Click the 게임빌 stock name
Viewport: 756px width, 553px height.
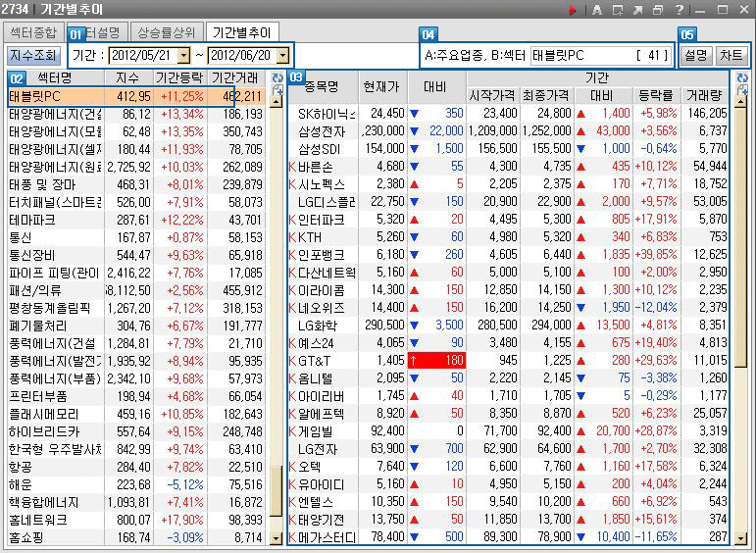(x=316, y=432)
